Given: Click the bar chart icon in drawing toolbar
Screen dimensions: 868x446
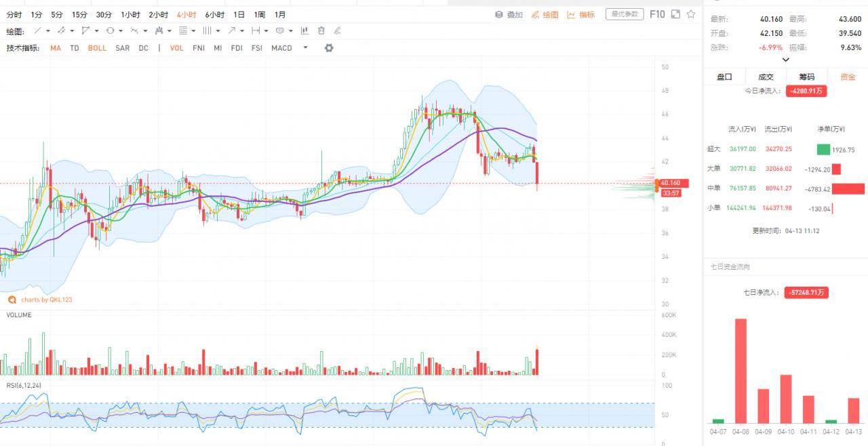Looking at the screenshot, I should tap(304, 31).
